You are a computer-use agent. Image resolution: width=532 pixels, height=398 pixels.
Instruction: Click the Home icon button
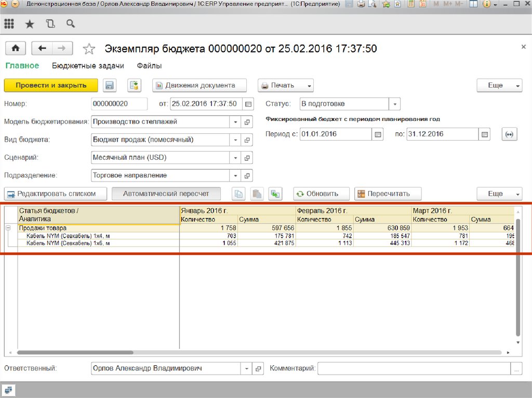(16, 48)
